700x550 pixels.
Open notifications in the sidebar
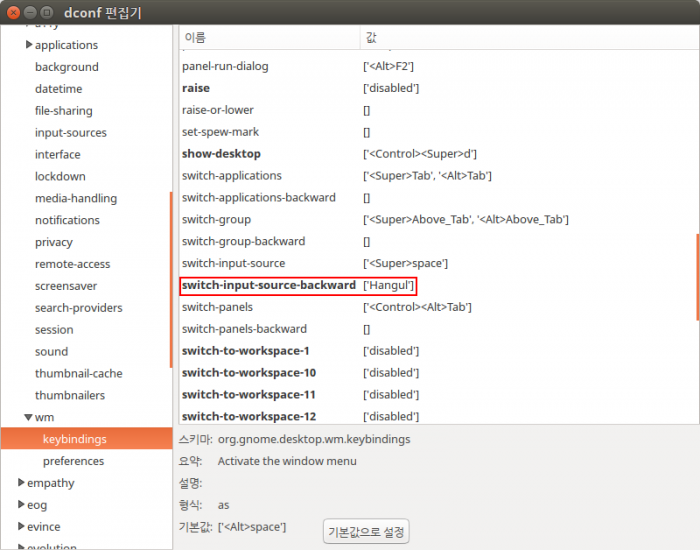[67, 220]
